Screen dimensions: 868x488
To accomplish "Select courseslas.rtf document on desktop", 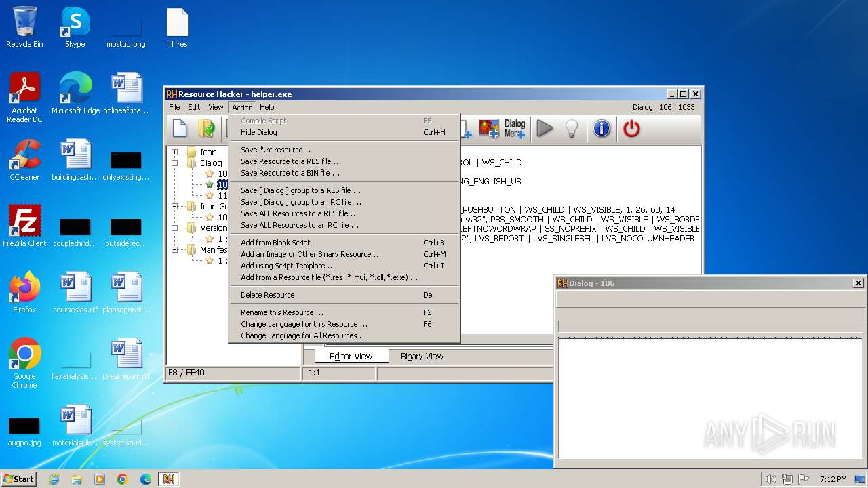I will [75, 293].
